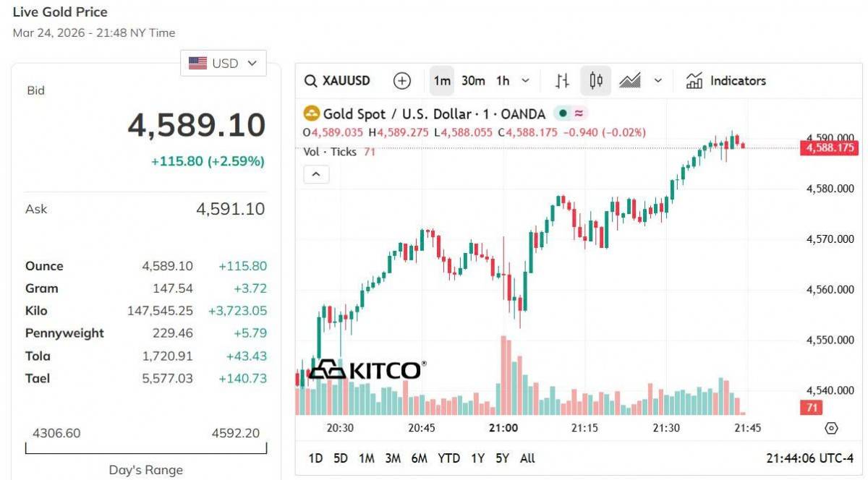The height and width of the screenshot is (480, 868).
Task: Click the add/compare symbol plus icon
Action: 402,81
